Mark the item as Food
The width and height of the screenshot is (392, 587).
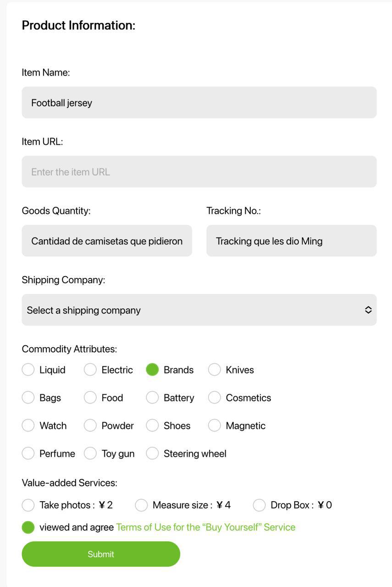point(90,398)
